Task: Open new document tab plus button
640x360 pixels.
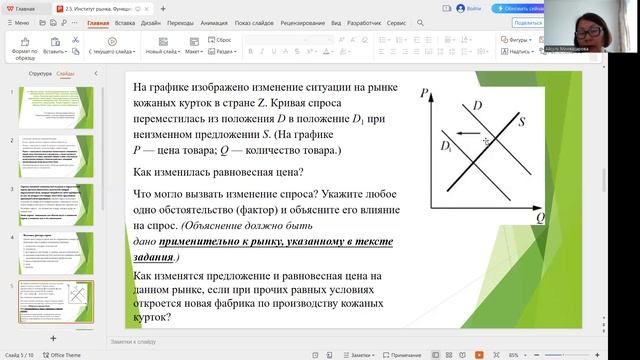Action: coord(163,9)
